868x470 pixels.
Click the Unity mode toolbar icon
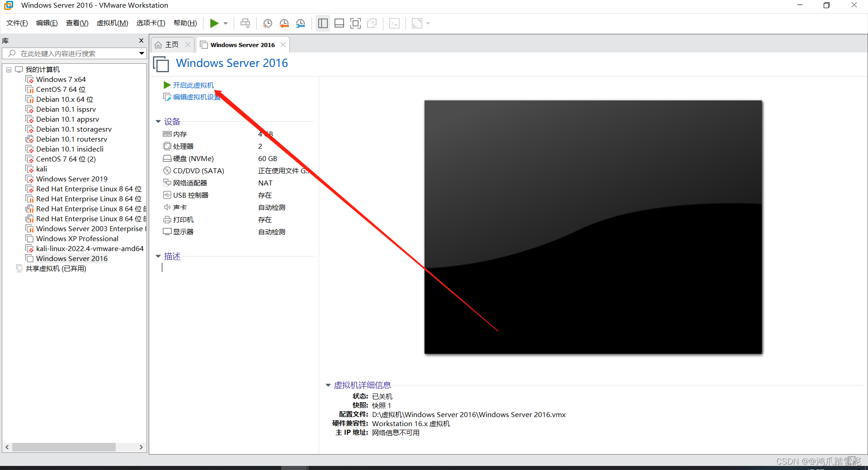372,23
